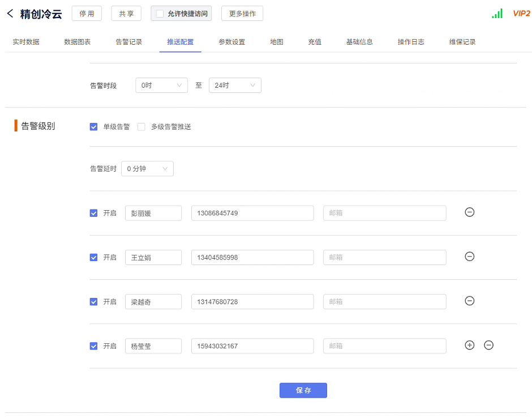Remove the 梁越奇 contact row

coord(469,301)
